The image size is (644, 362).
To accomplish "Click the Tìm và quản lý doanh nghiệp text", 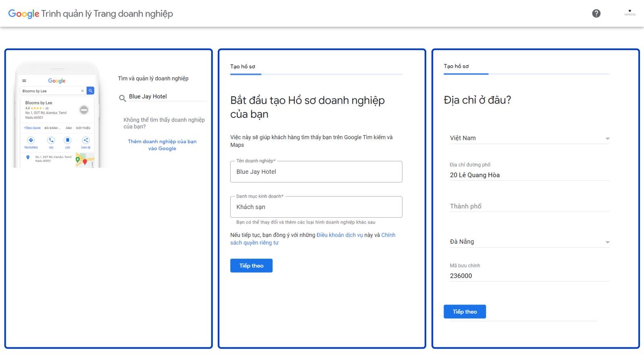I will tap(153, 78).
